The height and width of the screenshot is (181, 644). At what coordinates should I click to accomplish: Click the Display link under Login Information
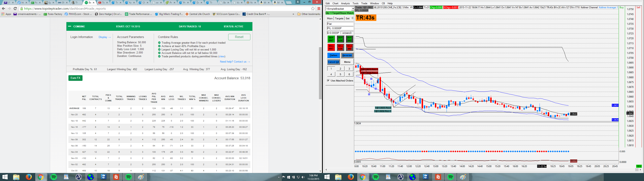(x=104, y=37)
